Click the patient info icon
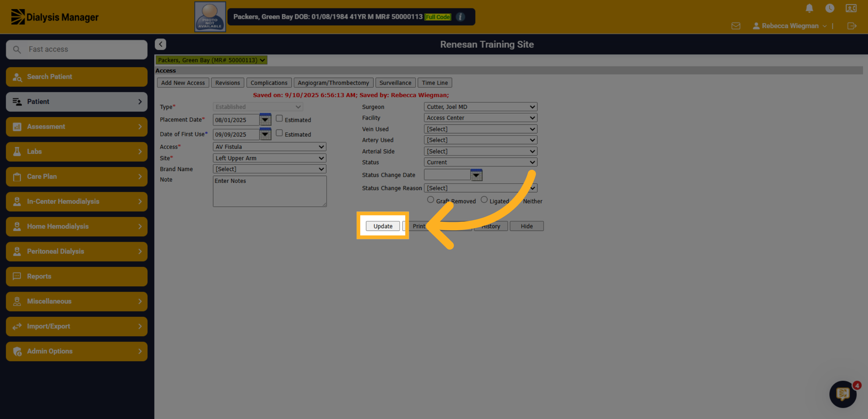Image resolution: width=868 pixels, height=419 pixels. tap(460, 17)
